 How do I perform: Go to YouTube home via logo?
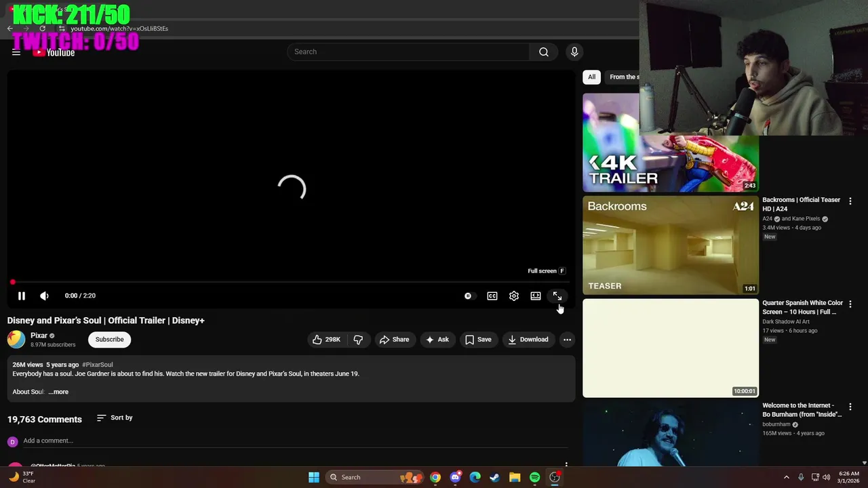tap(54, 52)
